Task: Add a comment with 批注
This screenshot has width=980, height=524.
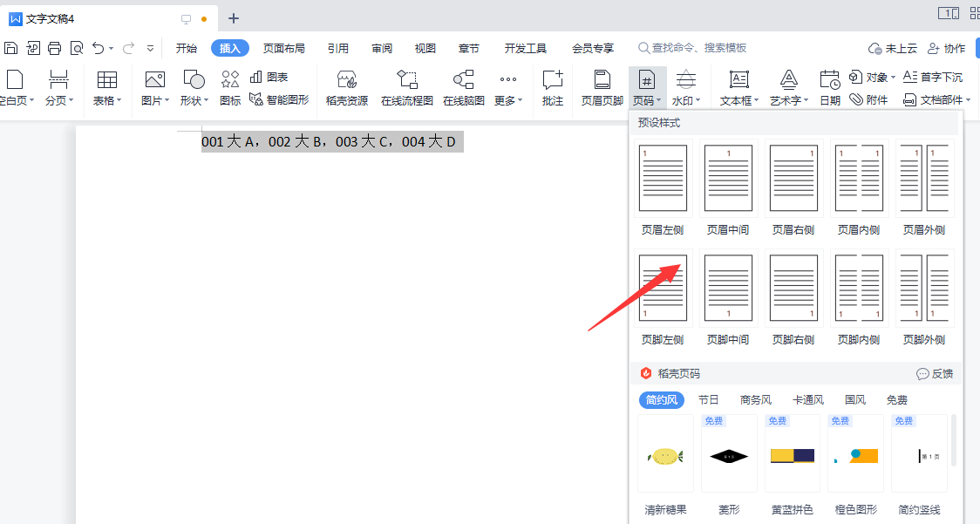Action: (x=553, y=88)
